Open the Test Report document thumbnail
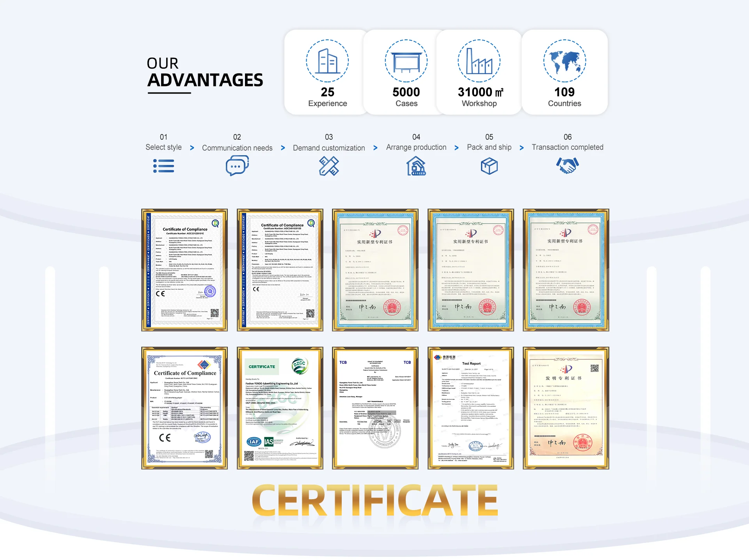Image resolution: width=749 pixels, height=560 pixels. [x=470, y=408]
